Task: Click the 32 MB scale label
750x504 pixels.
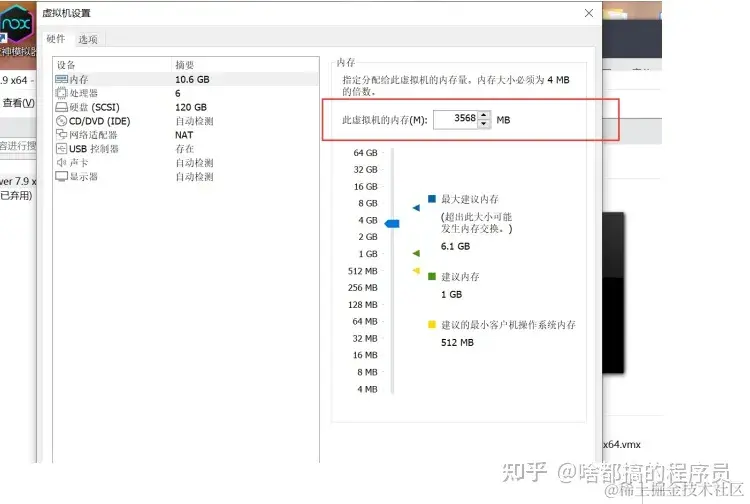Action: coord(365,339)
